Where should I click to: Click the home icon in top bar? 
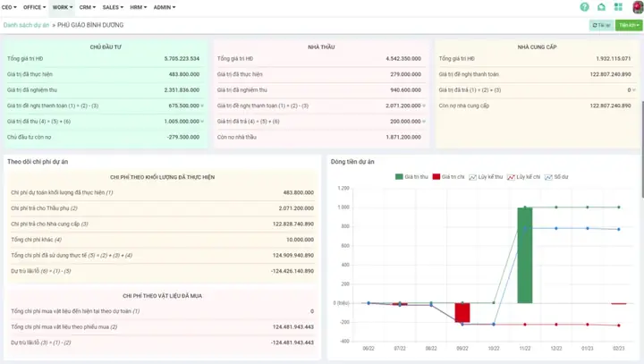pos(601,7)
